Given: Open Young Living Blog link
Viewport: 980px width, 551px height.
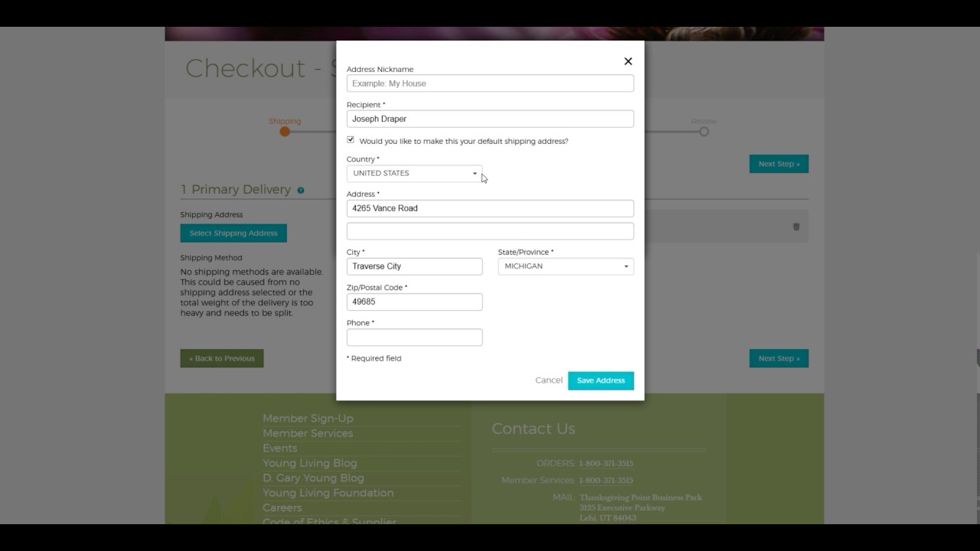Looking at the screenshot, I should [x=309, y=463].
